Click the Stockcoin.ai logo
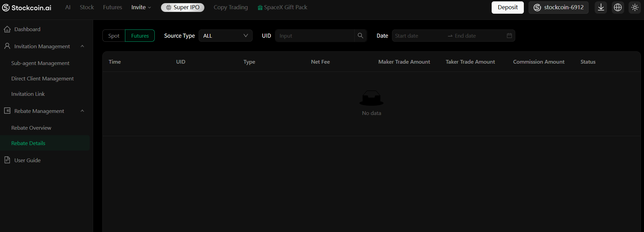The width and height of the screenshot is (644, 232). click(x=27, y=8)
